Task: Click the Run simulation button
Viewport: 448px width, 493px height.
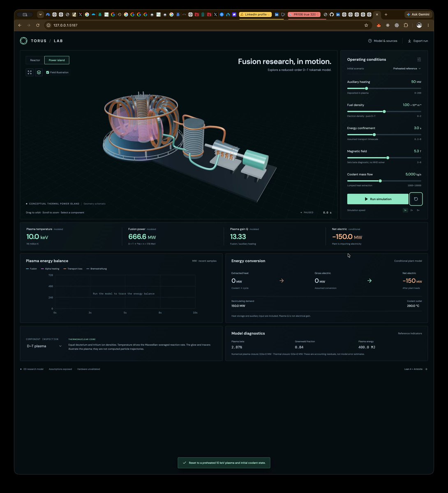Action: click(x=378, y=199)
